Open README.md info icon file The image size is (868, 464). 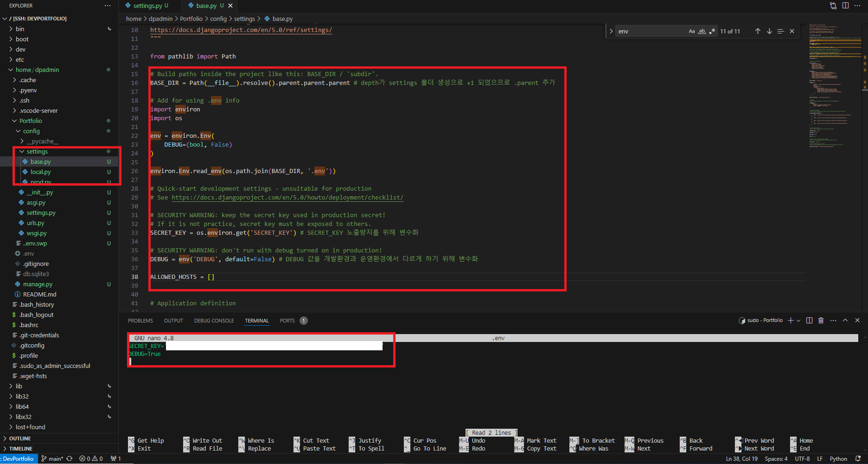[39, 294]
